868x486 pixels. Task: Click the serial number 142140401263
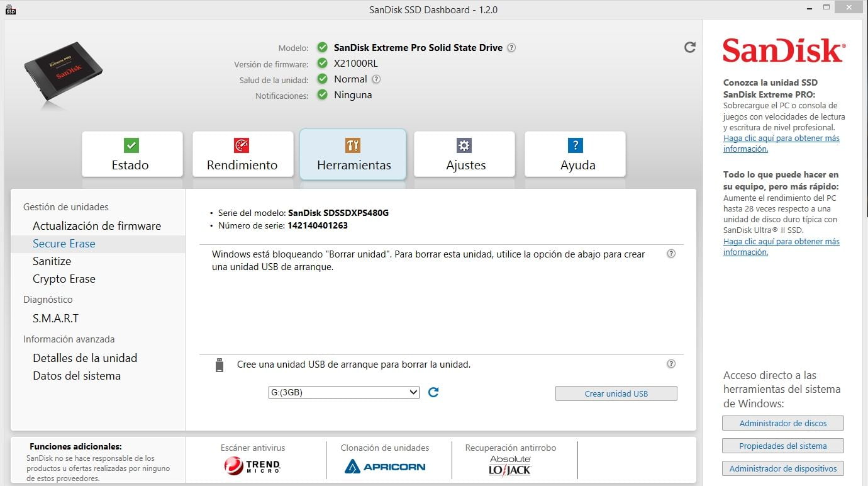click(x=318, y=225)
